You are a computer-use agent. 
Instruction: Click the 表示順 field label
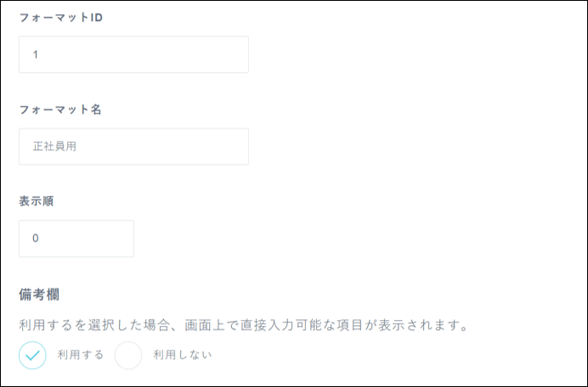point(37,202)
